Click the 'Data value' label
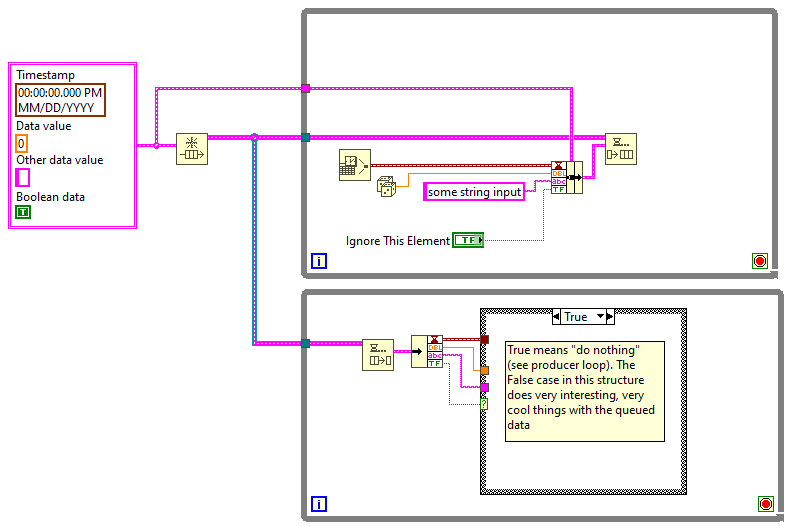The width and height of the screenshot is (793, 526). 43,126
